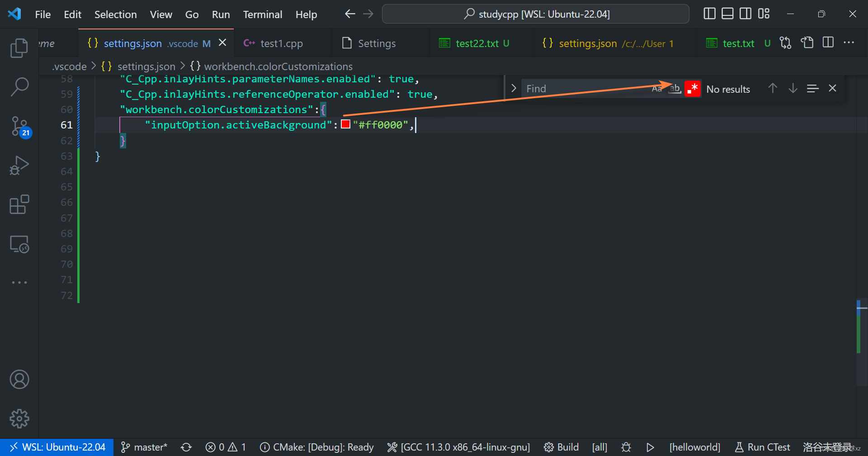
Task: Open Source Control view with 21 changes
Action: 20,127
